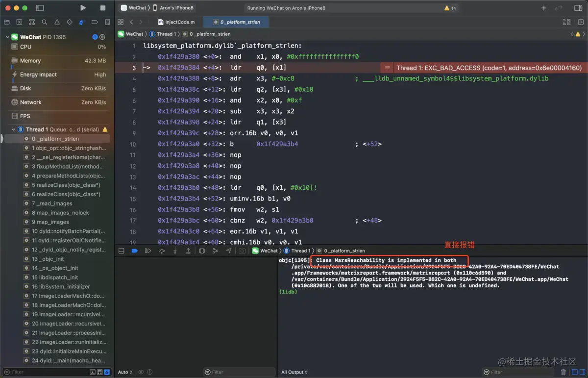Click the Step Into debug button

175,251
